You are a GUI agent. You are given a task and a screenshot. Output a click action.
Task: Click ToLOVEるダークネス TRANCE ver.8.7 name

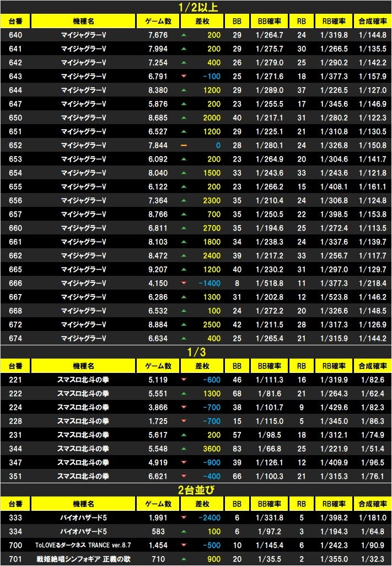[x=83, y=545]
